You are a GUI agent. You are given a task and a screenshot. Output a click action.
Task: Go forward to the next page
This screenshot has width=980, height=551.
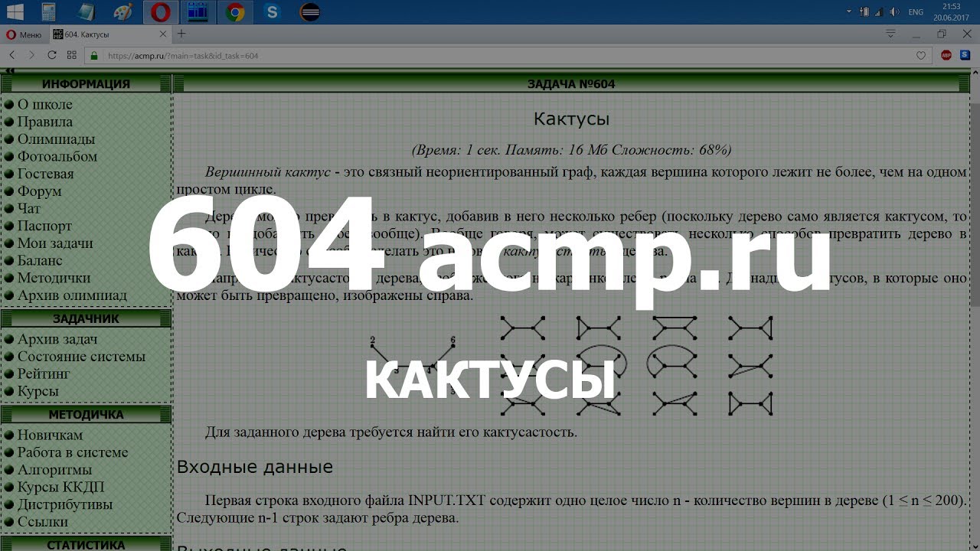click(31, 55)
